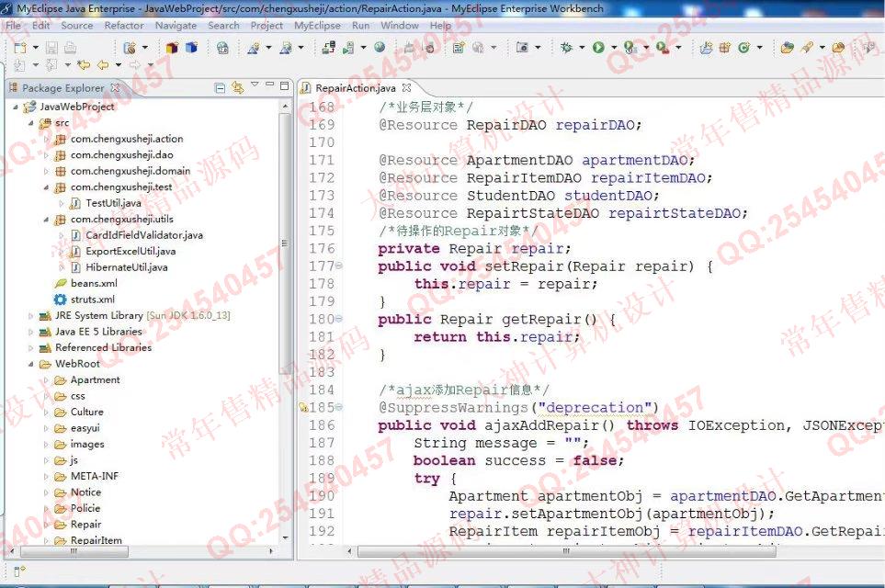885x588 pixels.
Task: Click Collapse All in Package Explorer
Action: click(x=220, y=87)
